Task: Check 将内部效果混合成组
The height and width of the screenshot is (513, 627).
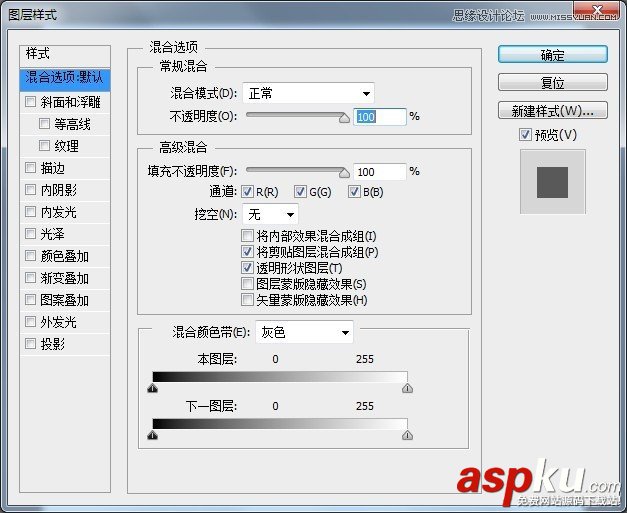Action: pyautogui.click(x=247, y=236)
